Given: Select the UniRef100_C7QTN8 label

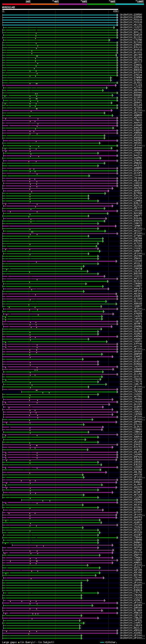Looking at the screenshot, I should coord(131,40).
